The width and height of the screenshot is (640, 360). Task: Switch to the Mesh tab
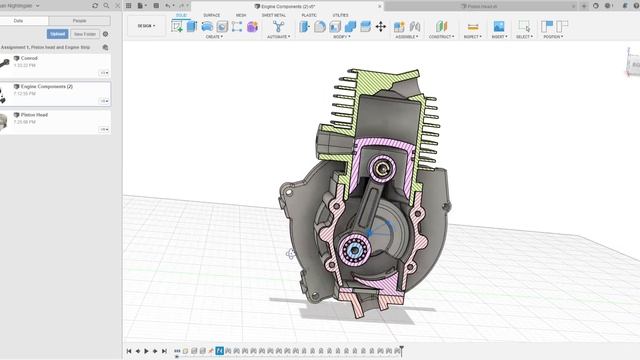point(241,15)
